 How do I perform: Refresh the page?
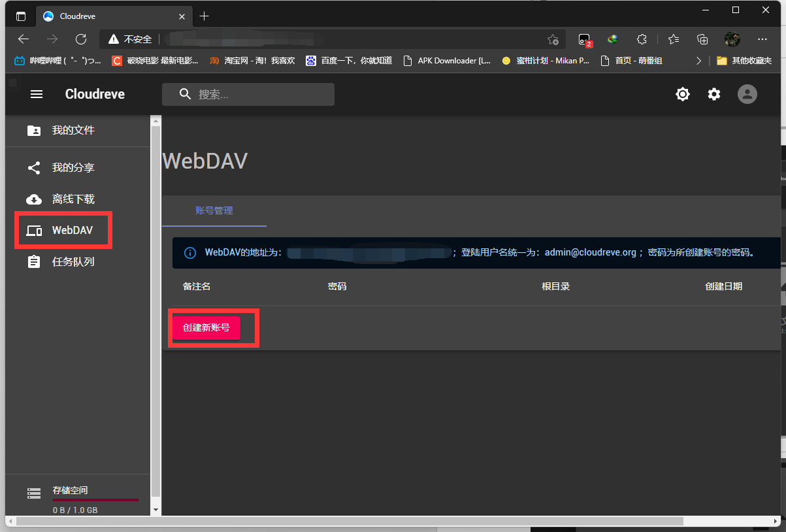click(81, 39)
